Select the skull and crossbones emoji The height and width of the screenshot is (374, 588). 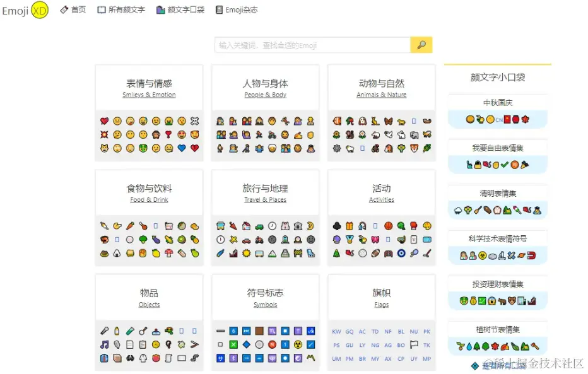coord(194,120)
